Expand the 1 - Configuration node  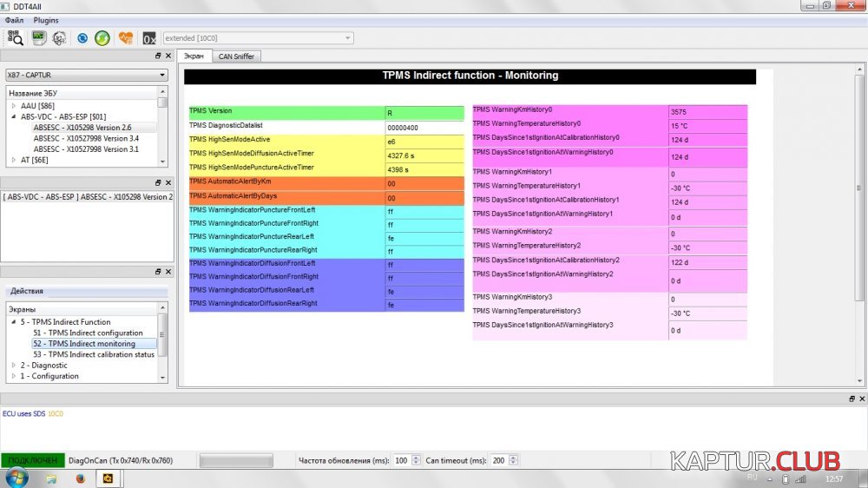14,376
